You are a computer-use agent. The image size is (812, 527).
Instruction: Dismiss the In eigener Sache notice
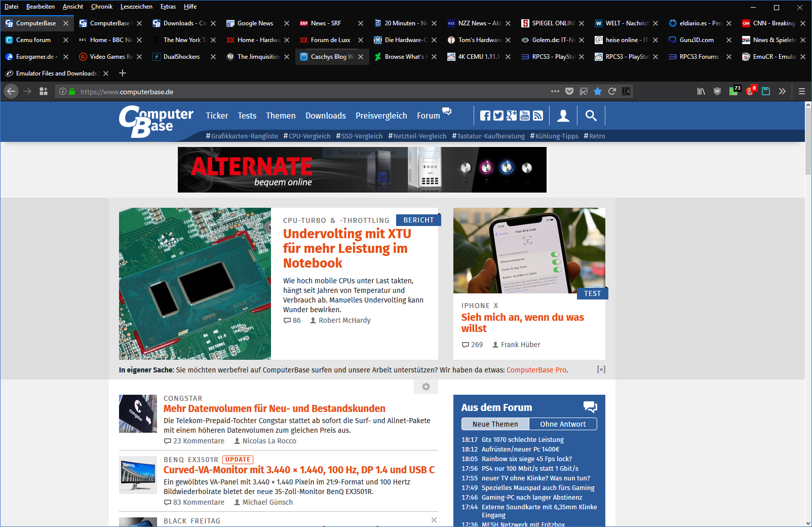(601, 369)
